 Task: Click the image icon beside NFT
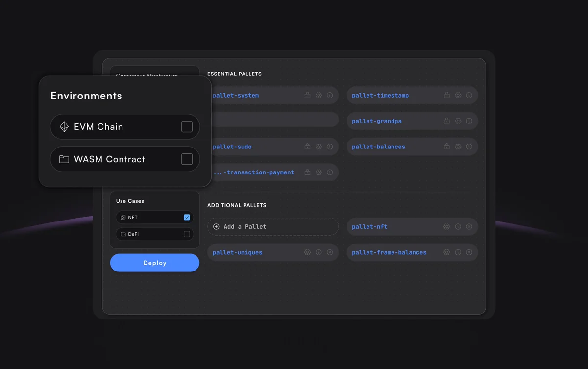(123, 217)
